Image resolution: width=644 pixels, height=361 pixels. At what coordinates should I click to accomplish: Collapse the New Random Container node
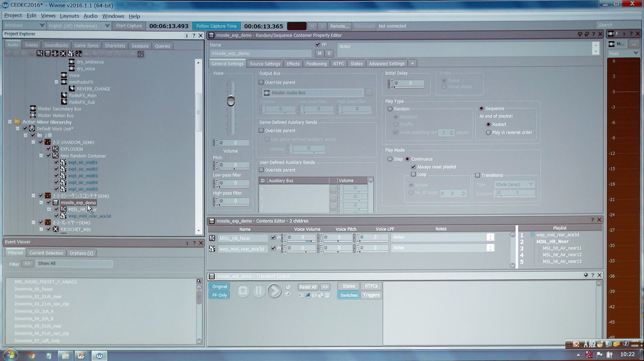[41, 155]
